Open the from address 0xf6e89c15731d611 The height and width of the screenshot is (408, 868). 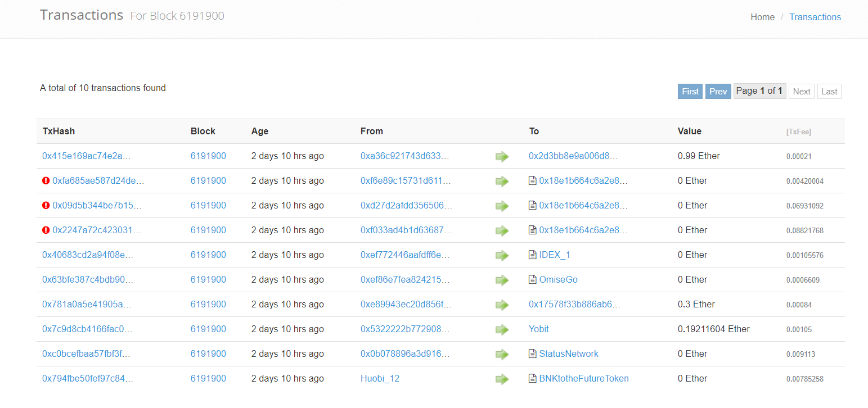click(x=406, y=181)
